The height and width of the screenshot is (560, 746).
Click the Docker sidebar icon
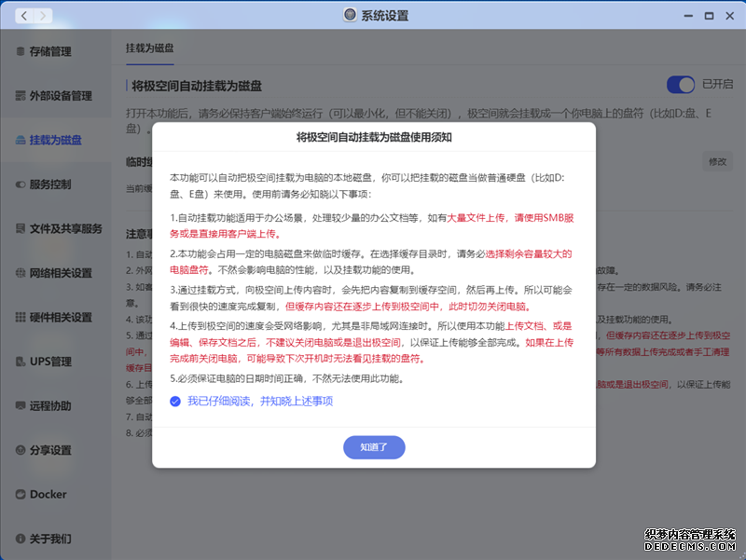coord(21,494)
